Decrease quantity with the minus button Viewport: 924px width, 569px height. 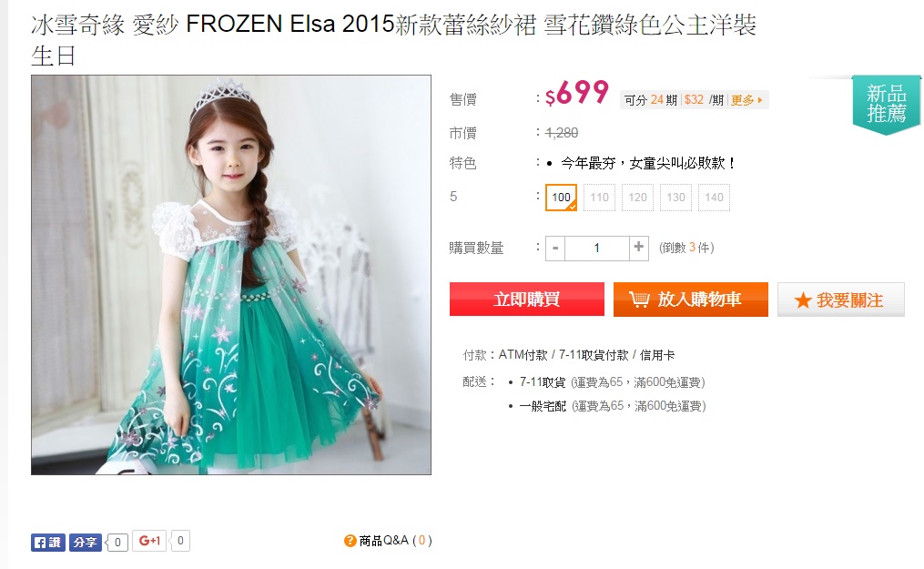(555, 248)
